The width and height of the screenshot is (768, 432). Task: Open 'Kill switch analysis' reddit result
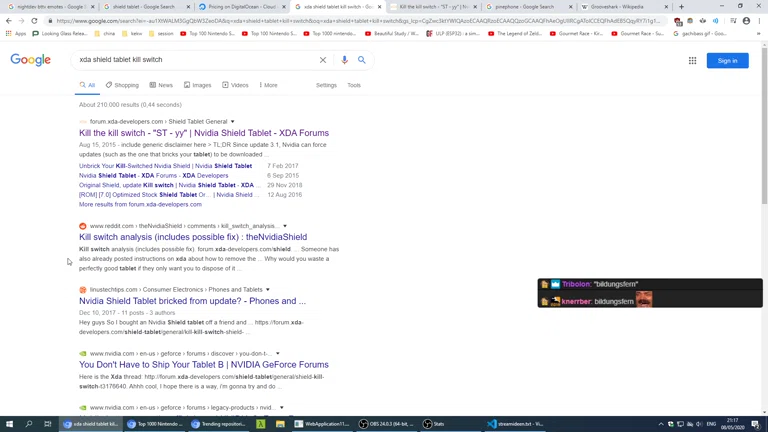tap(193, 237)
